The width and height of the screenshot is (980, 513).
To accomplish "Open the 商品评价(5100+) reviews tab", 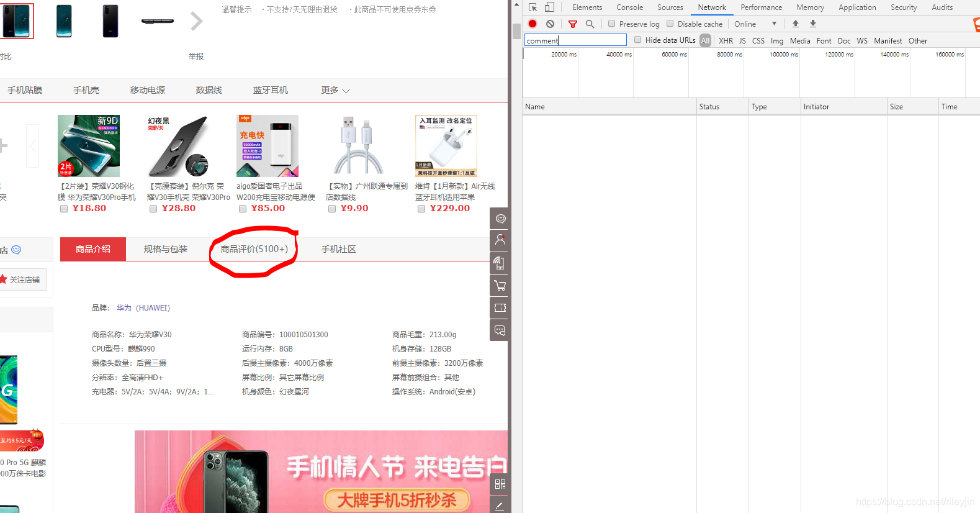I will coord(254,249).
